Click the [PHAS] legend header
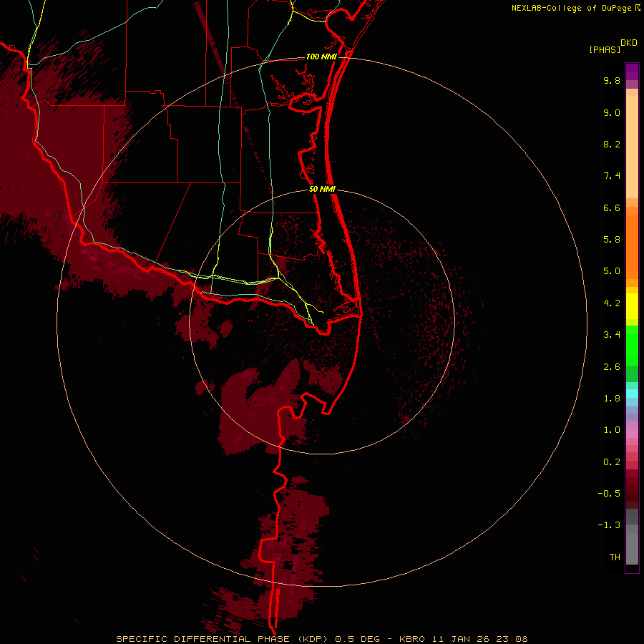This screenshot has height=644, width=644. (x=605, y=49)
